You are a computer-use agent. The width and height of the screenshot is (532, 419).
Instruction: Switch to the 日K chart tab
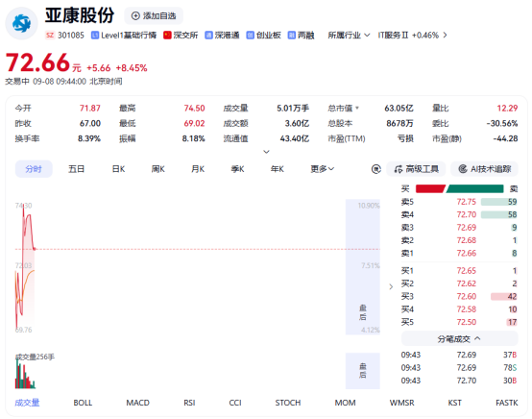(x=118, y=169)
